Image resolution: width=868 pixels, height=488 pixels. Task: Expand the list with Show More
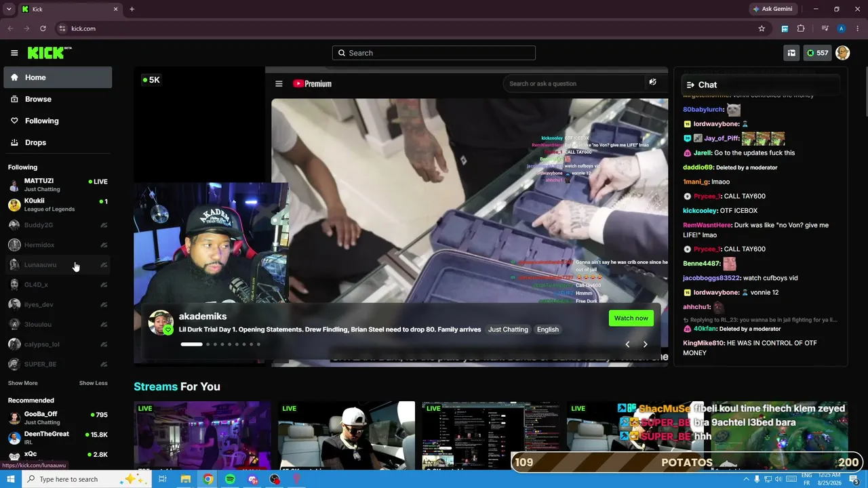pos(23,383)
